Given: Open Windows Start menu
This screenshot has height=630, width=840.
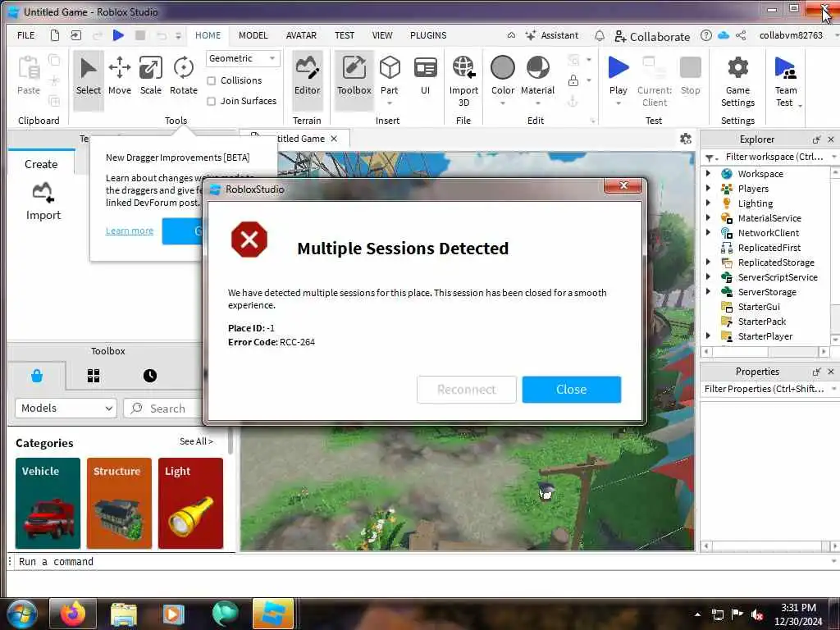Looking at the screenshot, I should pos(21,614).
